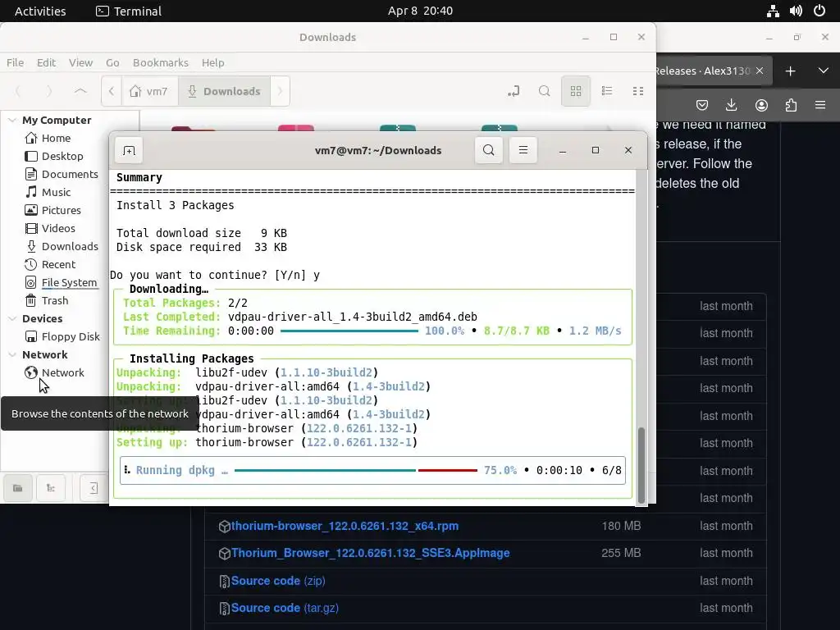Open the clock and calendar panel
Screen dimensions: 840x630
(x=420, y=11)
